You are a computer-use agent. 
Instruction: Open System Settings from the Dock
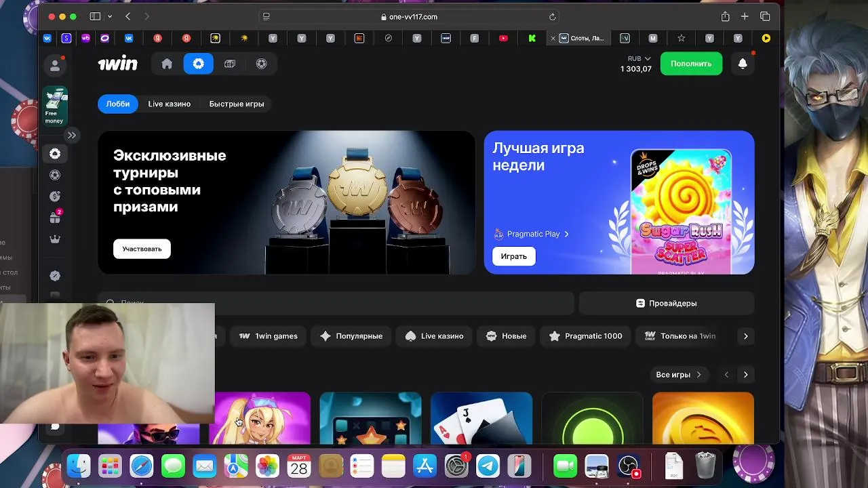pos(456,466)
